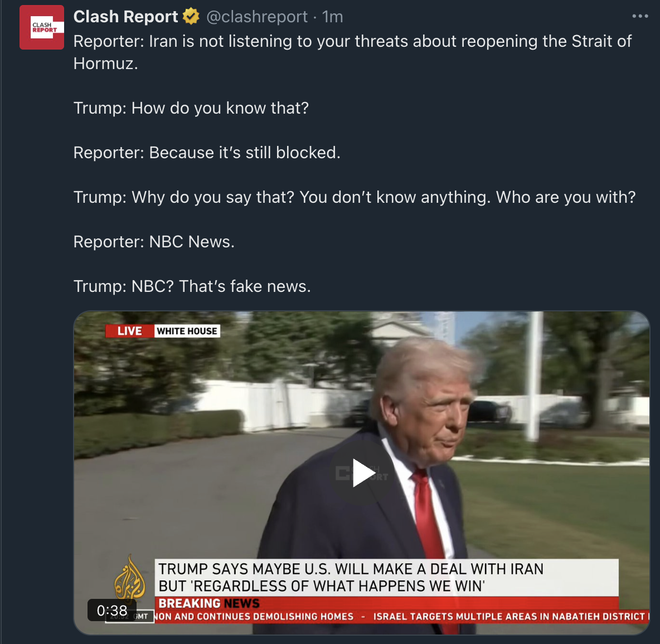
Task: Click the 'That's fake news' line
Action: [192, 286]
